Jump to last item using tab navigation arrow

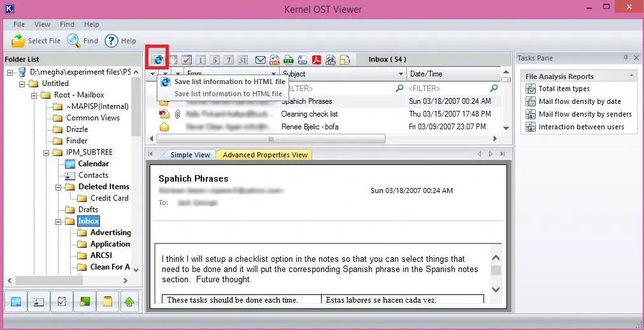tap(503, 154)
